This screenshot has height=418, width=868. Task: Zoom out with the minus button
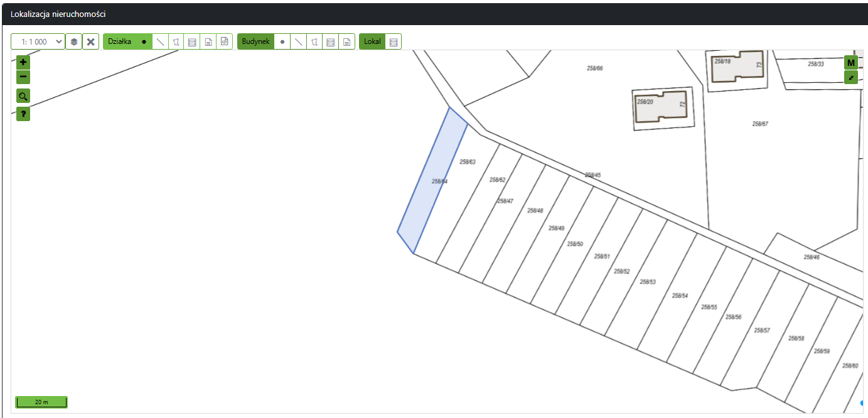pyautogui.click(x=23, y=77)
